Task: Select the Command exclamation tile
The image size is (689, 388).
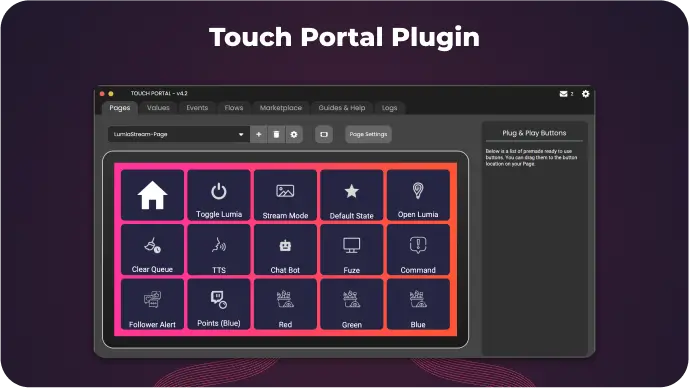Action: click(x=418, y=250)
